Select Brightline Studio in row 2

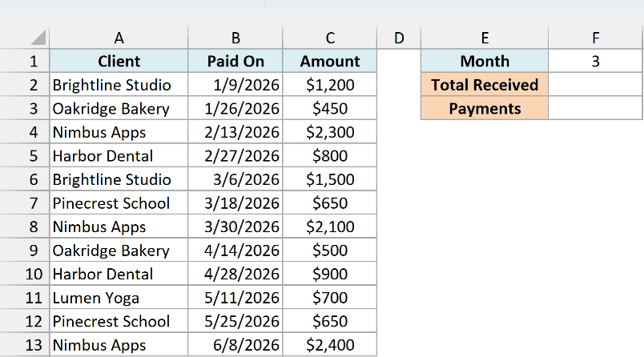(119, 85)
